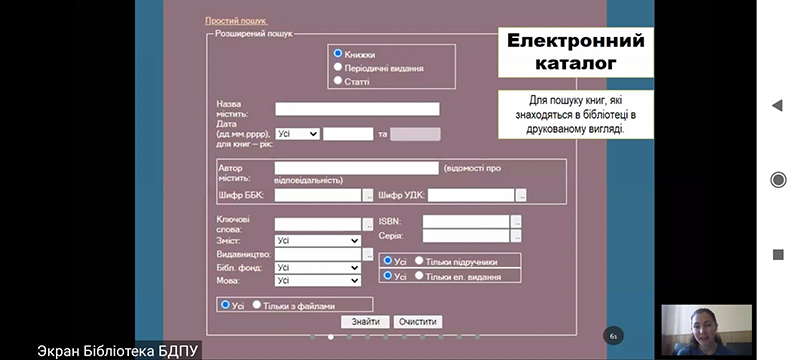800x360 pixels.
Task: Expand the Мова dropdown
Action: (318, 280)
